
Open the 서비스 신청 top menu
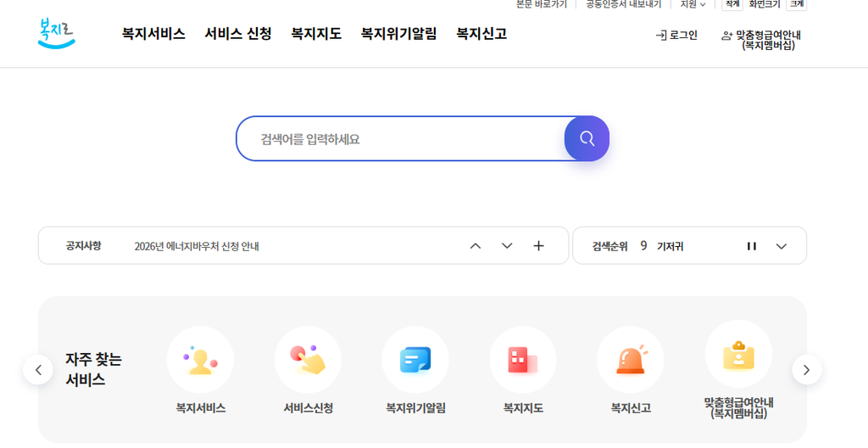coord(238,34)
